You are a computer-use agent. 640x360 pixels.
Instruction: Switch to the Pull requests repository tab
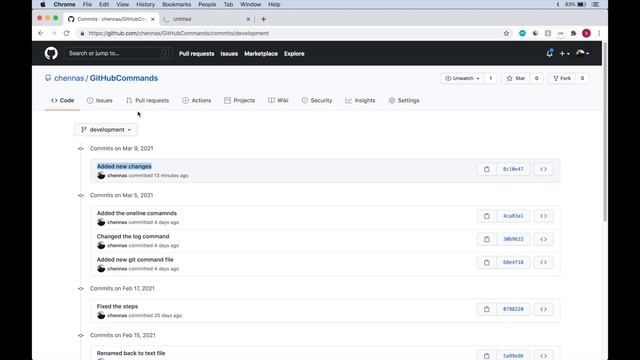(147, 100)
